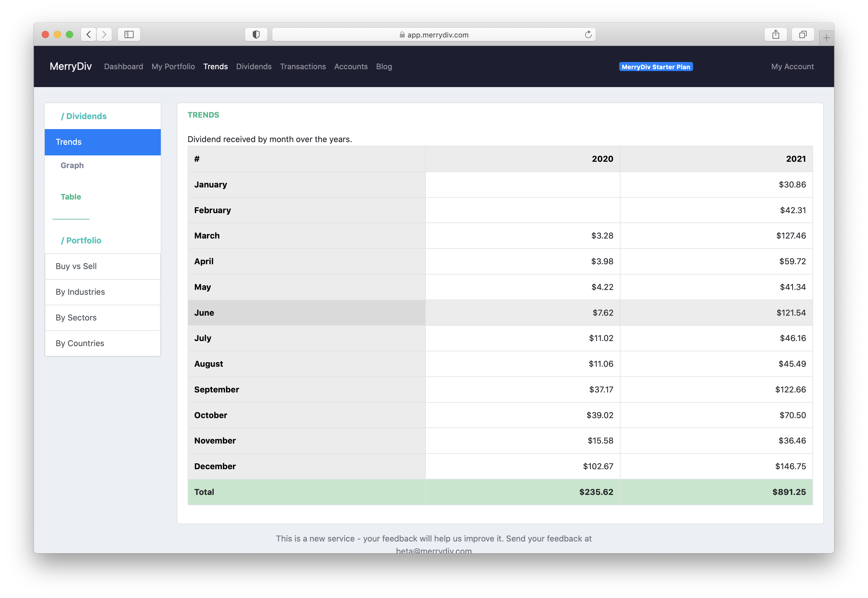
Task: Toggle the Safari sidebar icon
Action: pyautogui.click(x=129, y=34)
